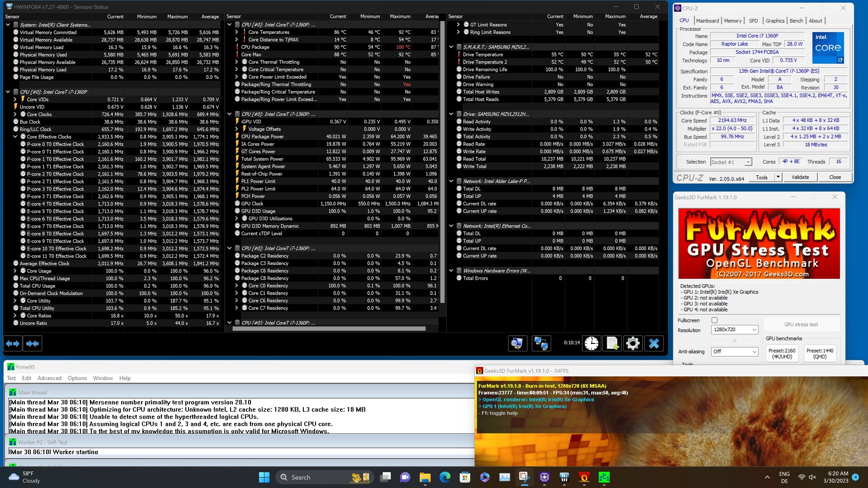
Task: Open the CPU-Z Socket #1 selection dropdown
Action: 731,162
